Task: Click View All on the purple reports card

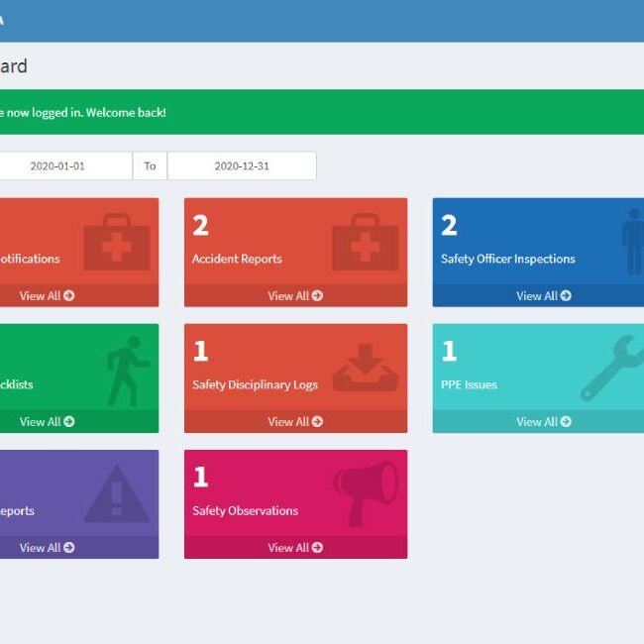Action: pos(47,547)
